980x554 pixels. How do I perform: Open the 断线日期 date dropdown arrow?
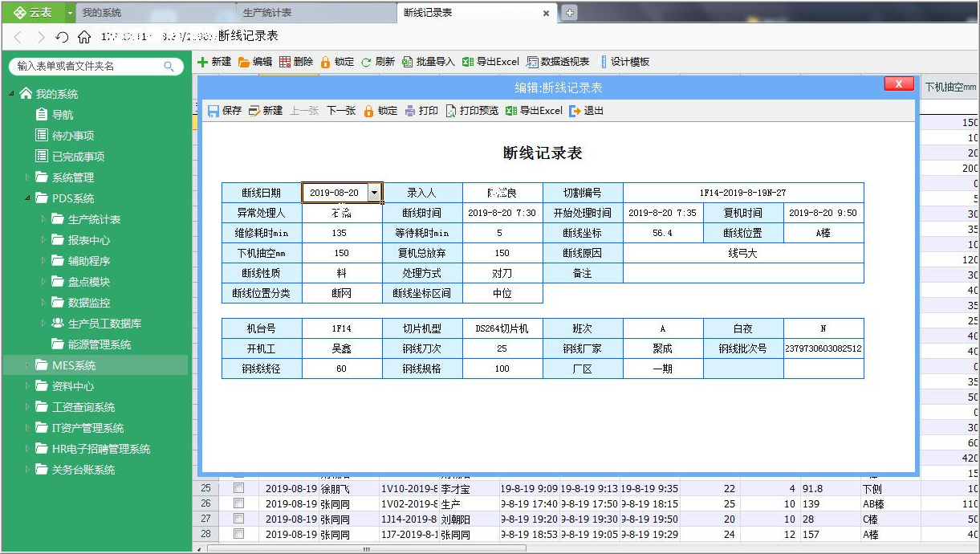coord(374,193)
